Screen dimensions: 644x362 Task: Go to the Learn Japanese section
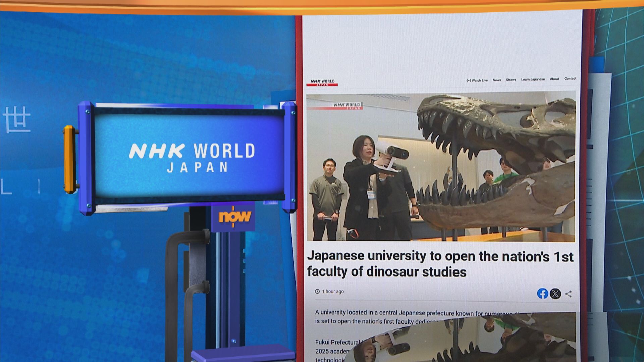pyautogui.click(x=533, y=79)
